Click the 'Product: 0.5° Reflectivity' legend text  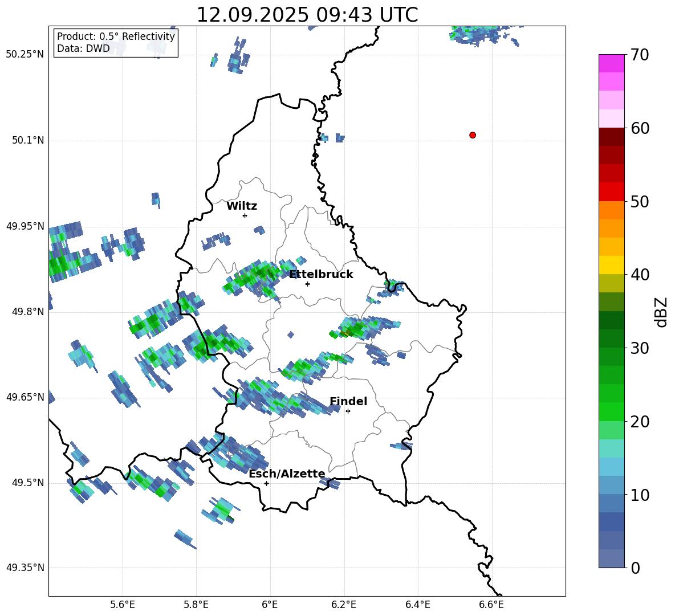point(116,36)
